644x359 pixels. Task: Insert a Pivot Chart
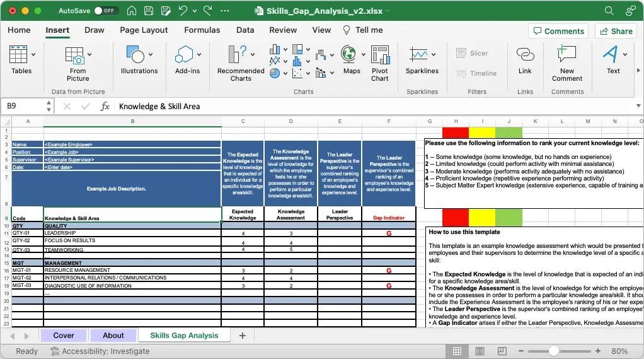tap(380, 64)
